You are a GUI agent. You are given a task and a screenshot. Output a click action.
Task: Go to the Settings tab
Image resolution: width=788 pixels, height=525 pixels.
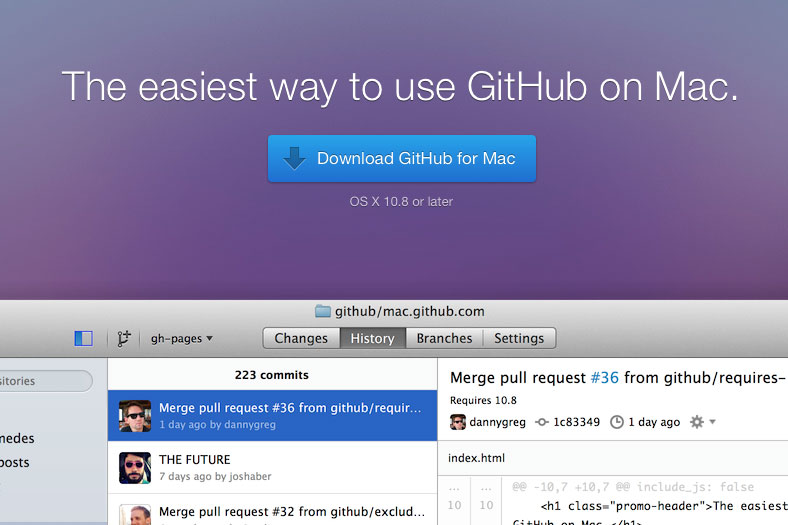(519, 338)
